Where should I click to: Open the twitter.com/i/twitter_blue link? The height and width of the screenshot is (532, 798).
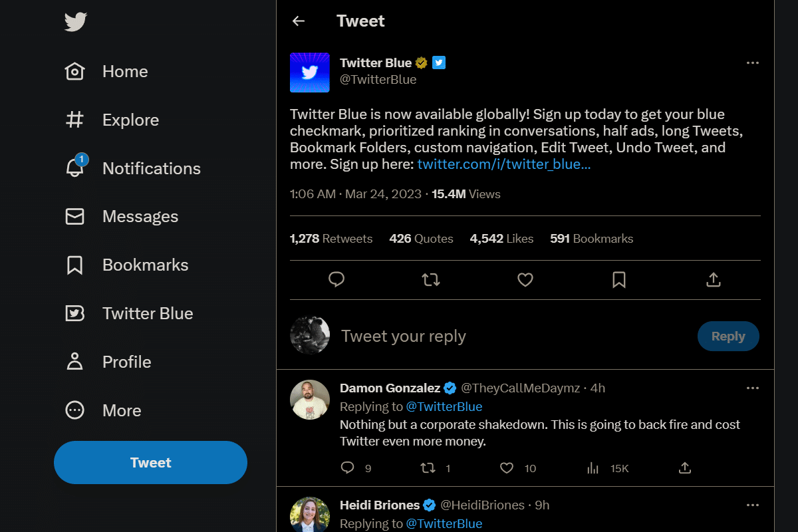click(x=504, y=164)
